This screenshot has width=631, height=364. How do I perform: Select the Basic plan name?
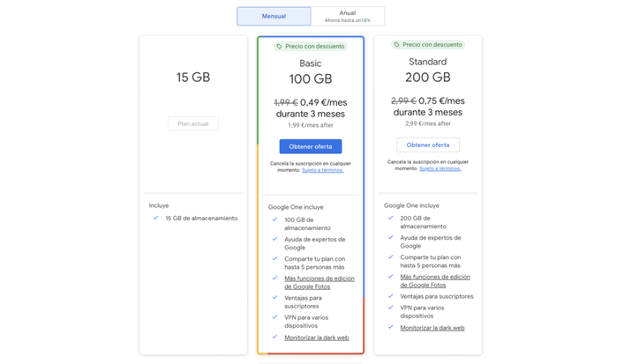(x=311, y=63)
